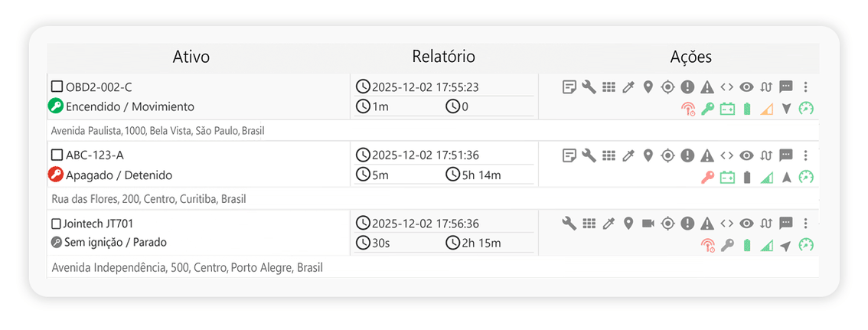868x330 pixels.
Task: Select the ABC-123-A checkbox
Action: 57,155
